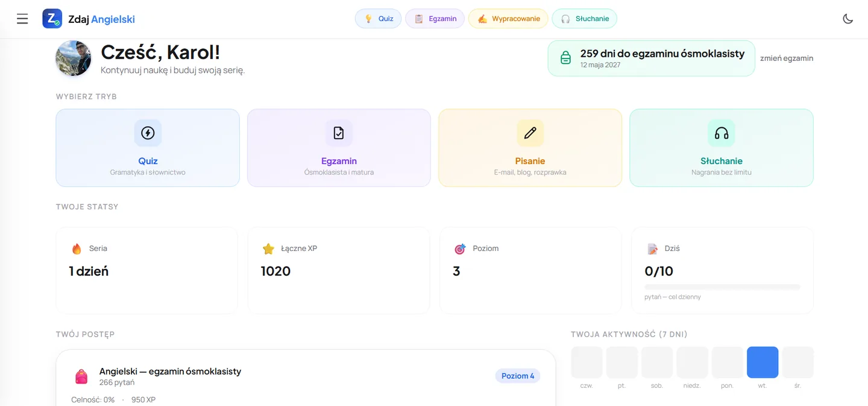Image resolution: width=868 pixels, height=406 pixels.
Task: Launch the Słuchanie mode card
Action: click(x=722, y=148)
